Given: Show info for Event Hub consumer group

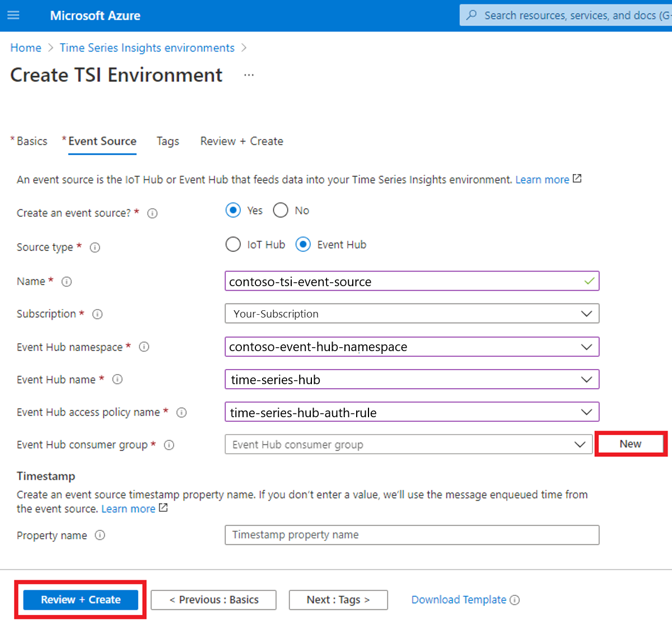Looking at the screenshot, I should coord(169,445).
